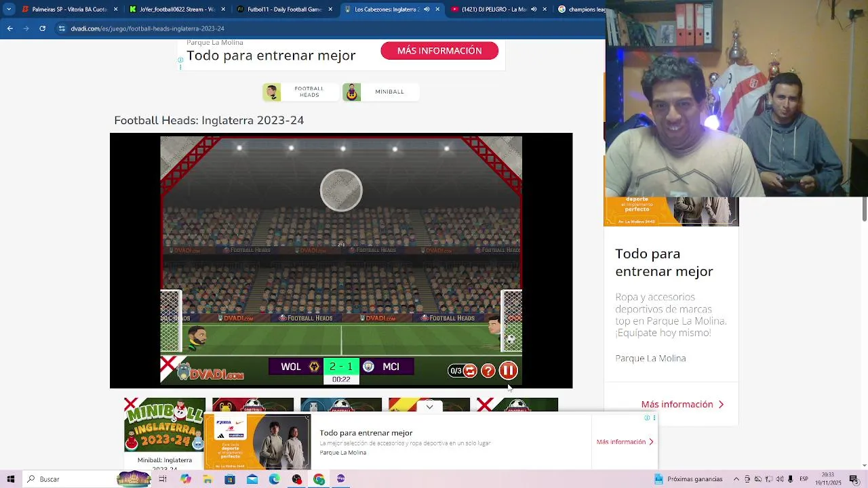Screen dimensions: 868x488
Task: Open the purple Streamlabs taskbar icon
Action: 341,479
